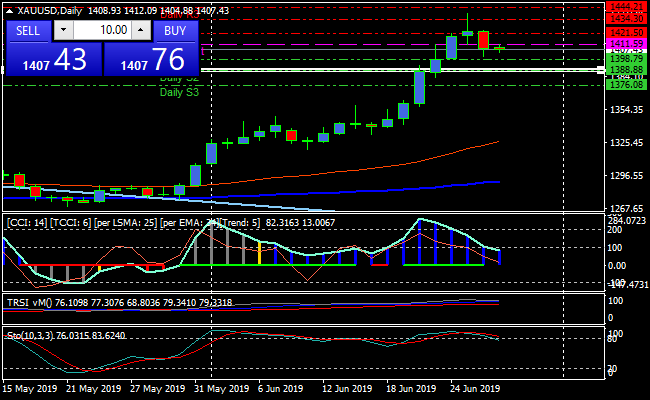The width and height of the screenshot is (650, 400).
Task: Click the BUY button in trading panel
Action: pyautogui.click(x=176, y=30)
